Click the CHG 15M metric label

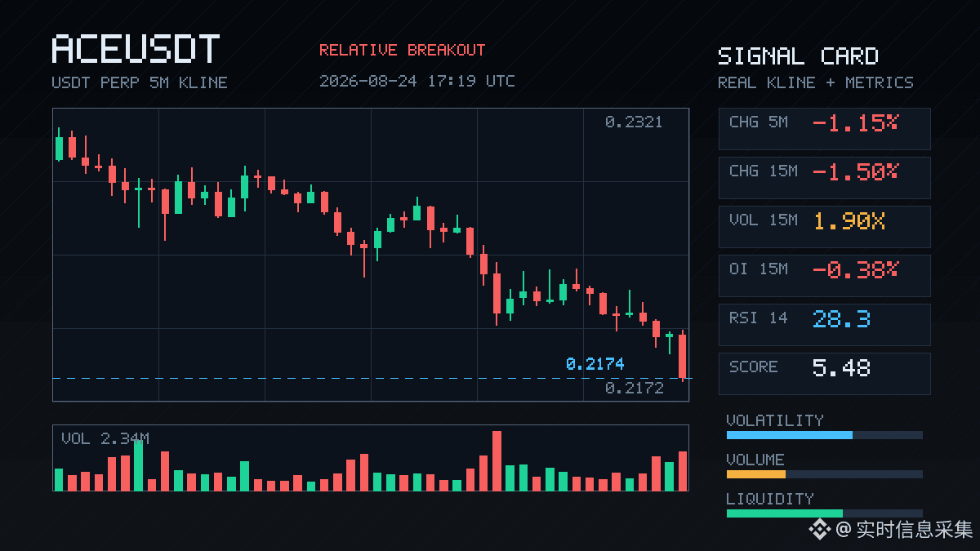(x=764, y=171)
